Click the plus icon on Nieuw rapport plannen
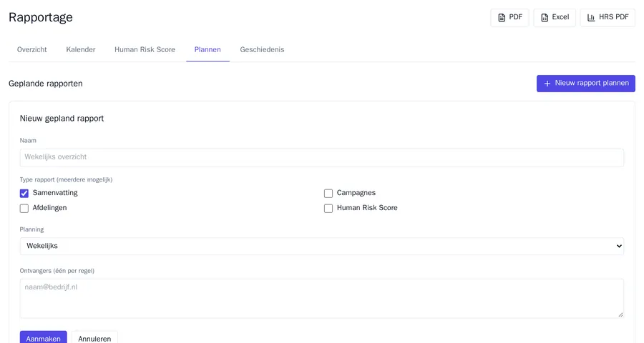Image resolution: width=644 pixels, height=343 pixels. click(x=547, y=84)
